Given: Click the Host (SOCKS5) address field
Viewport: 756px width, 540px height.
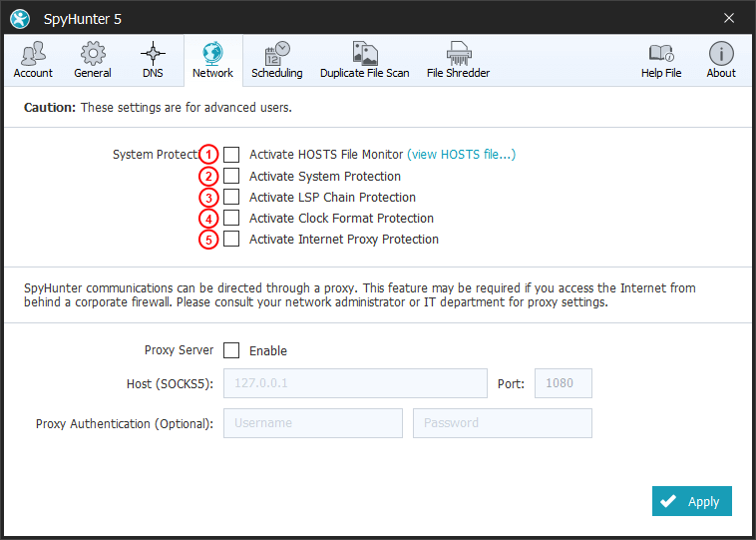Looking at the screenshot, I should (x=355, y=383).
